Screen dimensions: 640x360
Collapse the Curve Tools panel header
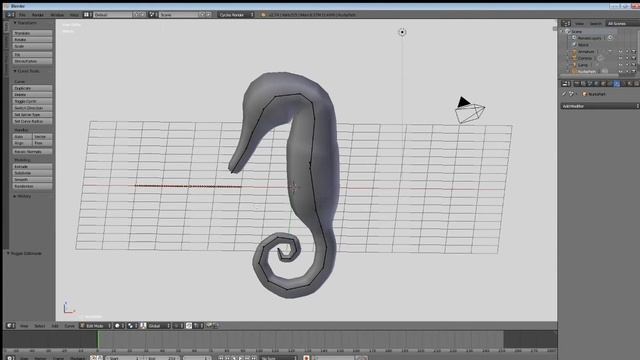click(x=27, y=71)
